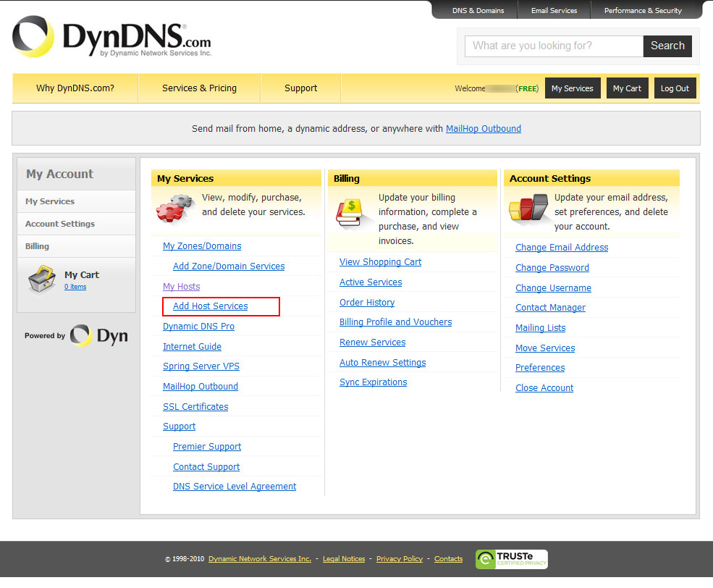
Task: Open the SSL Certificates link
Action: point(195,406)
